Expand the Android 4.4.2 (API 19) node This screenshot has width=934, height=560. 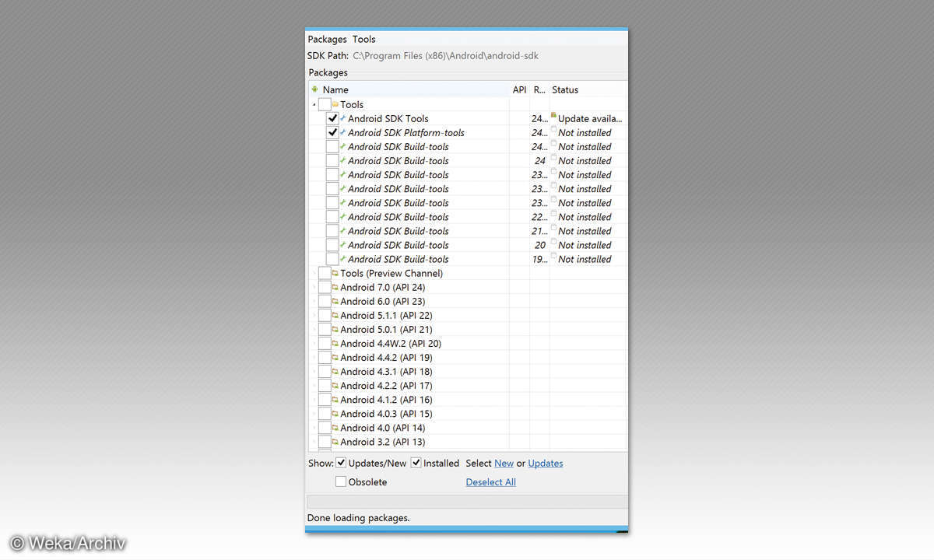click(314, 358)
